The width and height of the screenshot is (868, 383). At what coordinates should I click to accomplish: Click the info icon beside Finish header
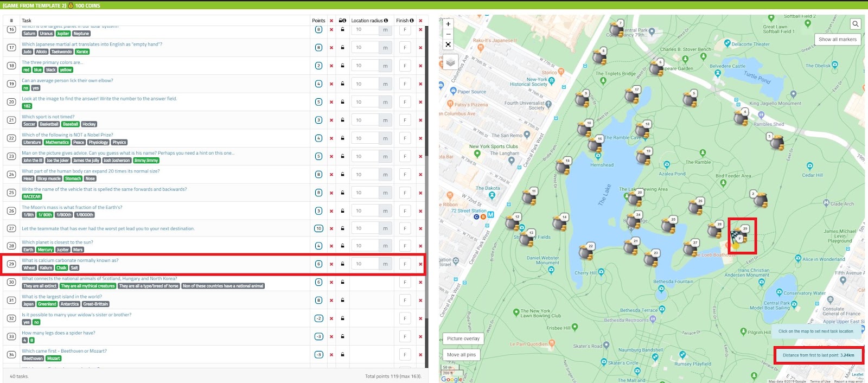tap(412, 21)
